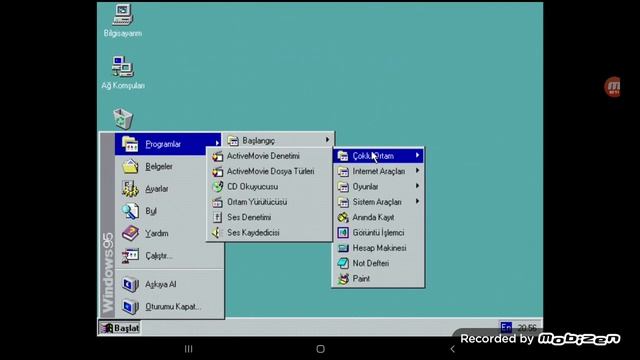The image size is (640, 360).
Task: Click the Askıya Al icon
Action: coord(130,284)
